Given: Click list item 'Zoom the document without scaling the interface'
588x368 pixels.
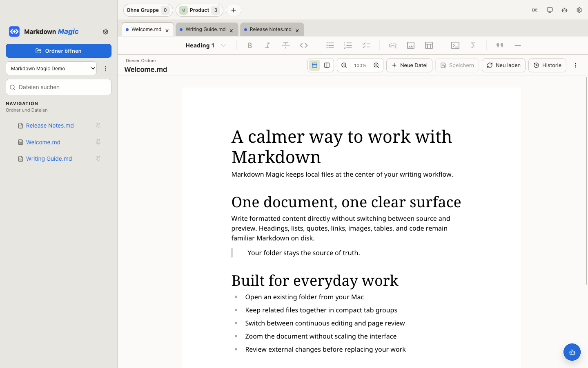Looking at the screenshot, I should [321, 336].
